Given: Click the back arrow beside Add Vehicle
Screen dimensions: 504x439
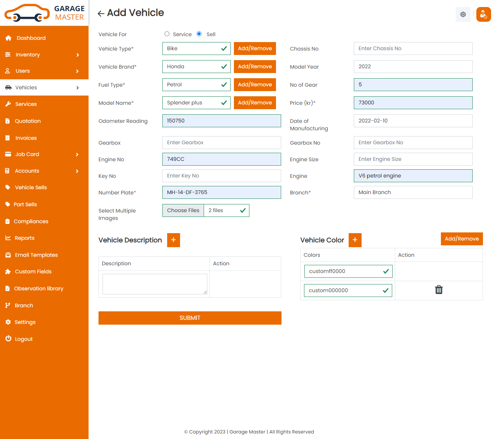Looking at the screenshot, I should click(101, 14).
